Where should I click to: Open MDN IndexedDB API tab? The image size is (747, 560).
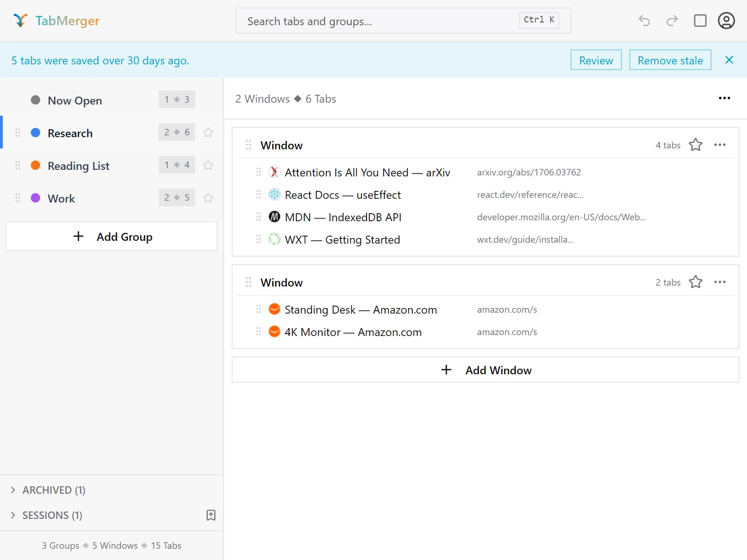[x=343, y=217]
